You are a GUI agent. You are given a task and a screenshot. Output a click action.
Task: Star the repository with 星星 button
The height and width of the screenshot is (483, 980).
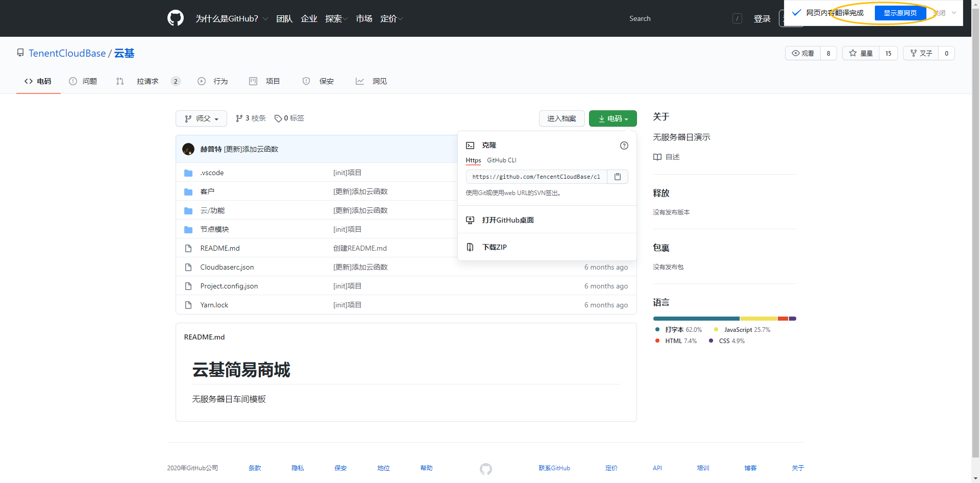(861, 53)
